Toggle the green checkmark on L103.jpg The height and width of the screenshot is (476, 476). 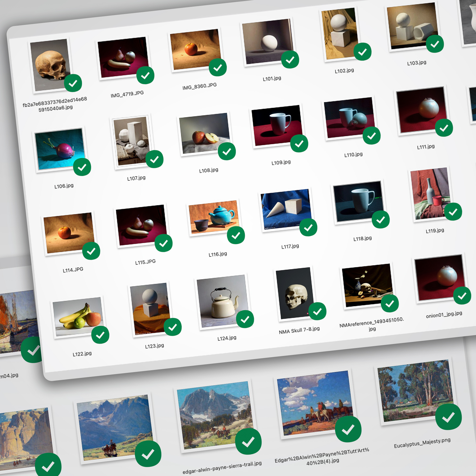coord(435,44)
